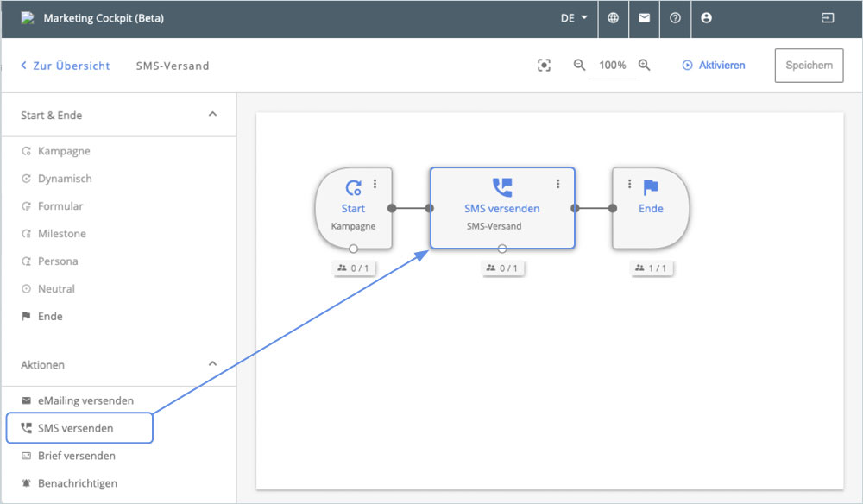Viewport: 863px width, 504px height.
Task: Click the fit-to-screen center icon
Action: [x=544, y=66]
